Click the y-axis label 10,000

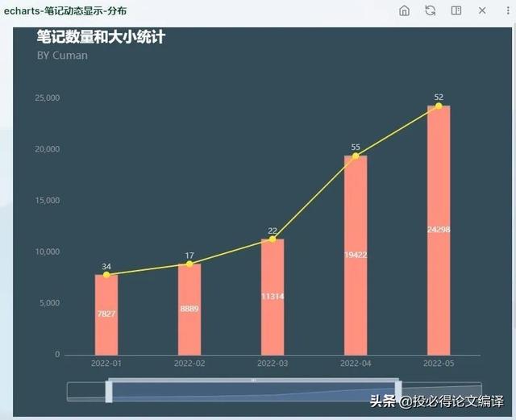[48, 252]
